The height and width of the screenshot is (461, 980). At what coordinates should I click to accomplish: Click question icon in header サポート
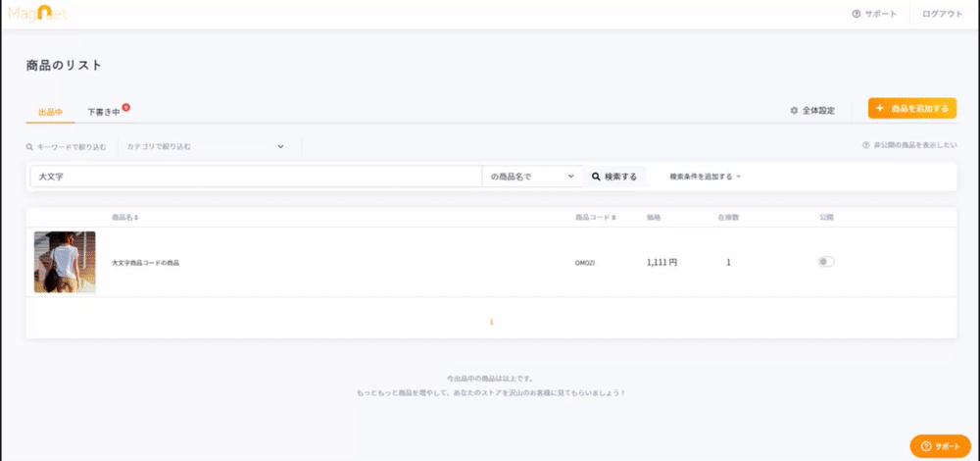coord(857,14)
